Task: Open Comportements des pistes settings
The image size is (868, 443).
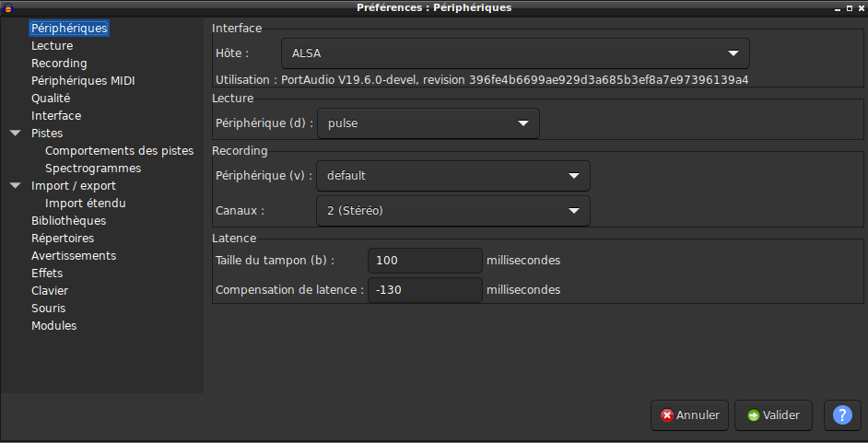Action: 120,151
